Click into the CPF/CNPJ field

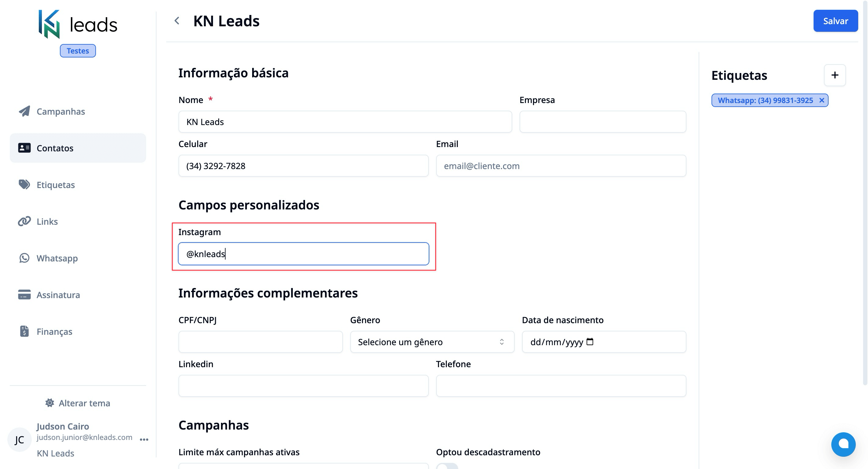pyautogui.click(x=260, y=342)
